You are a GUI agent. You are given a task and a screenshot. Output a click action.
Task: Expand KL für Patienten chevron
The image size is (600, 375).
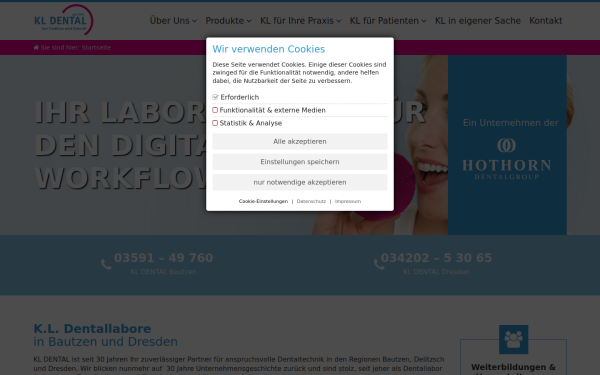pyautogui.click(x=424, y=21)
